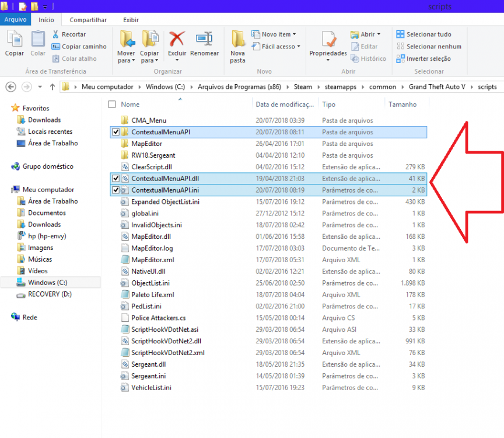Select the RW18.Sergeant folder
Viewport: 504px width, 438px height.
click(x=153, y=155)
